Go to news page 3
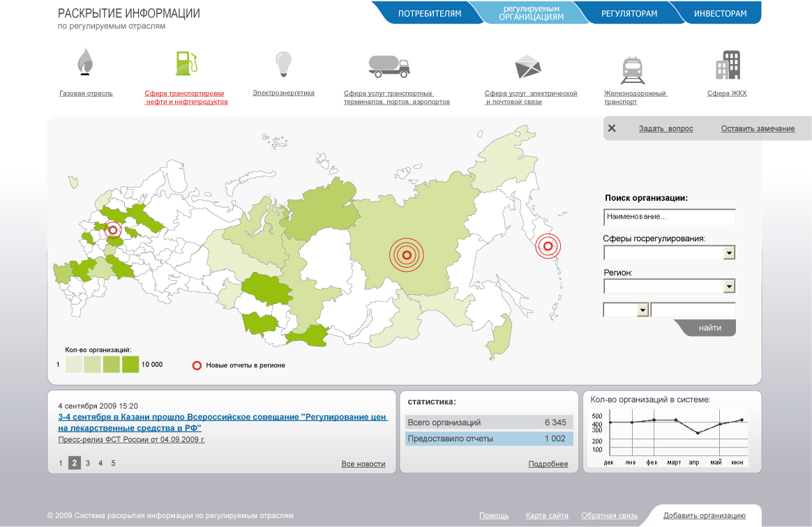This screenshot has height=527, width=812. 87,463
